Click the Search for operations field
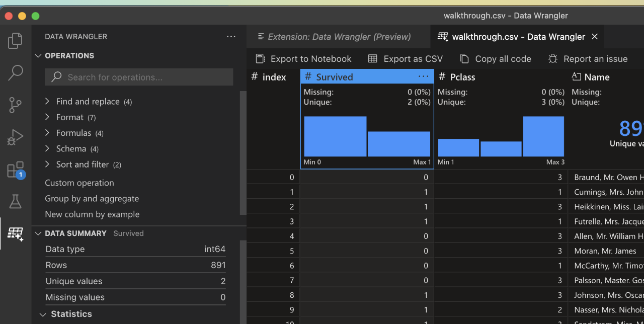644x324 pixels. [x=138, y=77]
